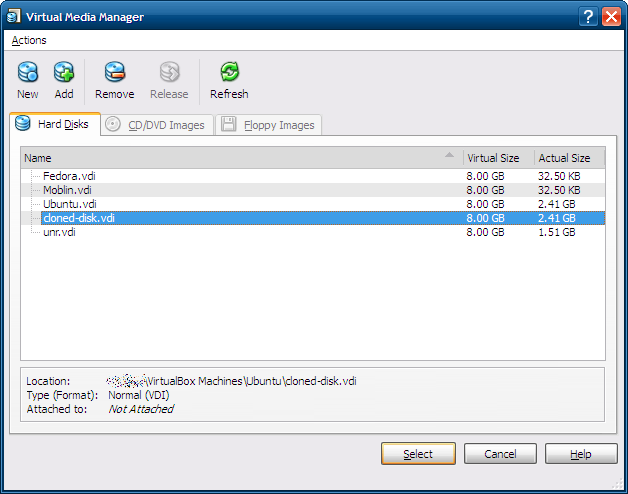Select the Ubuntu.vdi disk row

(x=313, y=204)
